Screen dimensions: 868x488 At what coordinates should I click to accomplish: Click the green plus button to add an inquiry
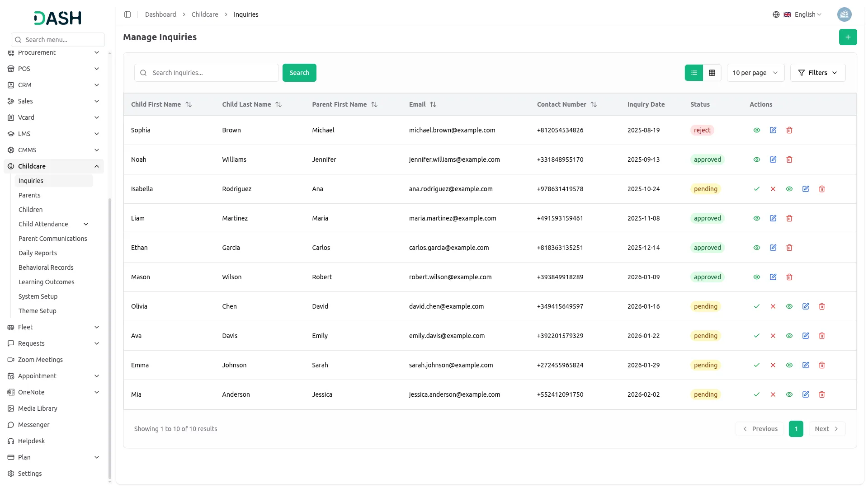(x=848, y=37)
